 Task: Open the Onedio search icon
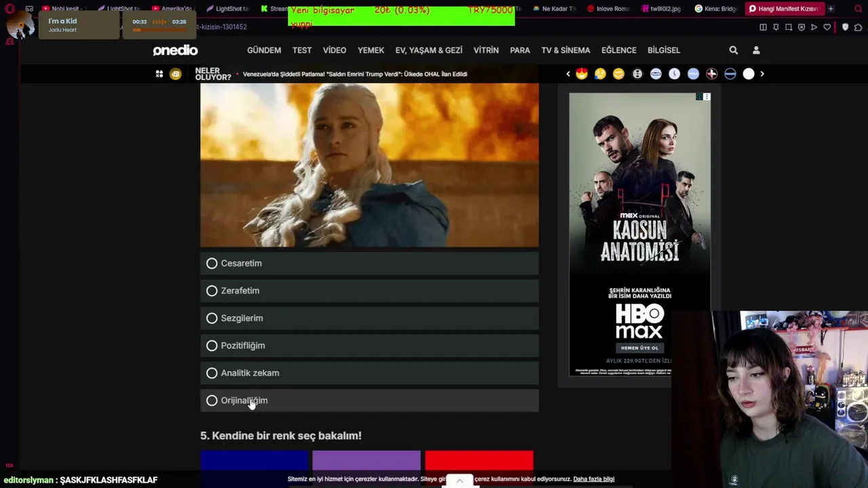[x=733, y=50]
